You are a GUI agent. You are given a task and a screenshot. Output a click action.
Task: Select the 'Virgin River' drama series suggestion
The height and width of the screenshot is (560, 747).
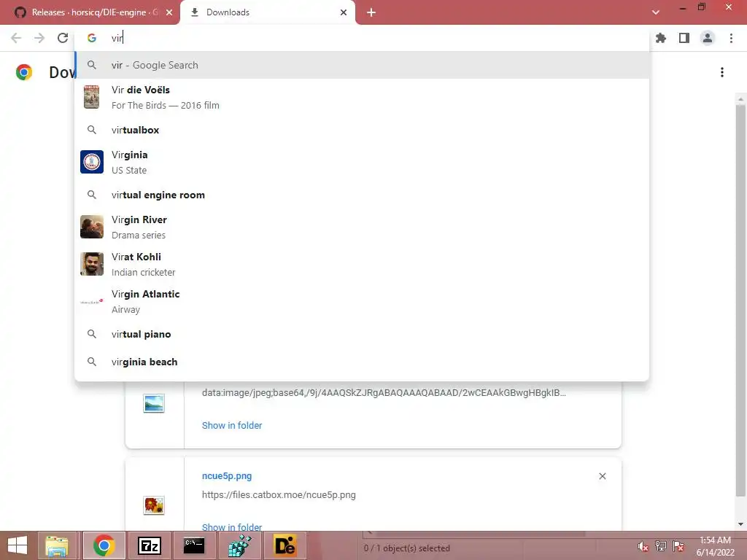click(362, 227)
